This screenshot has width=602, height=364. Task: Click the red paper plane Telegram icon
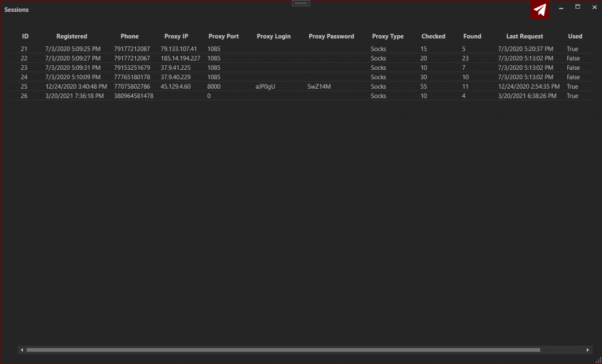click(x=540, y=9)
